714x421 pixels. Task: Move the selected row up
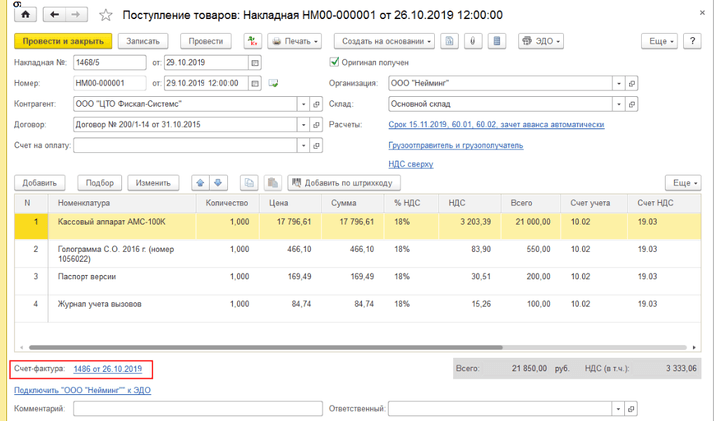coord(200,183)
